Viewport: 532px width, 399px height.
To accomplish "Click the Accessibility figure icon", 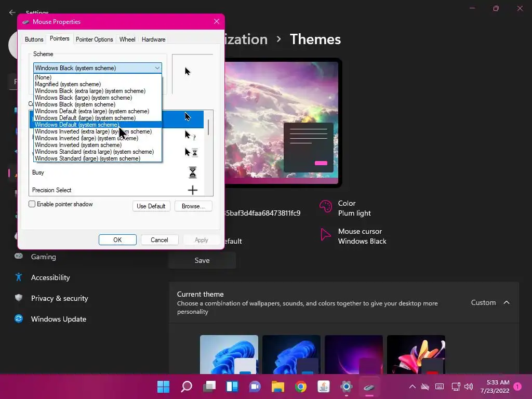I will [x=19, y=277].
